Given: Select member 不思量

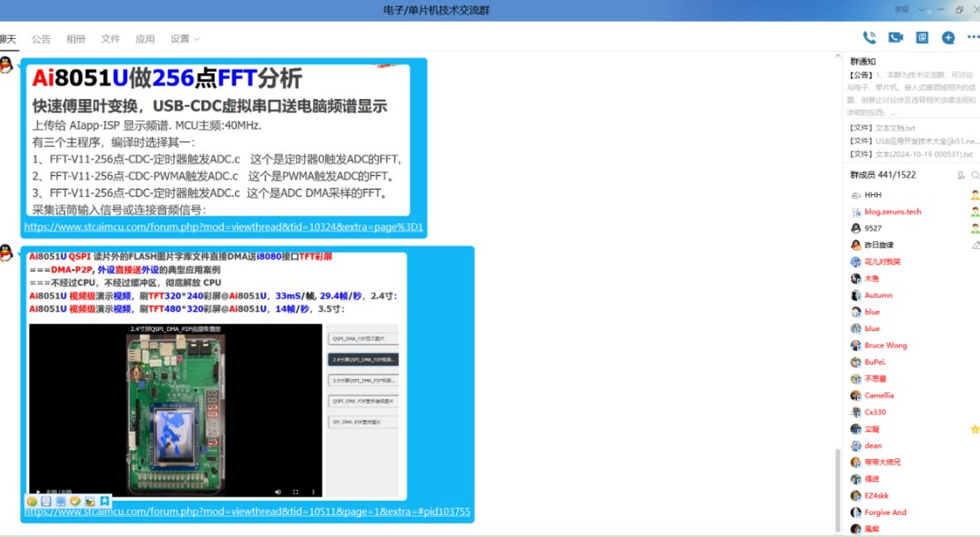Looking at the screenshot, I should pos(875,379).
